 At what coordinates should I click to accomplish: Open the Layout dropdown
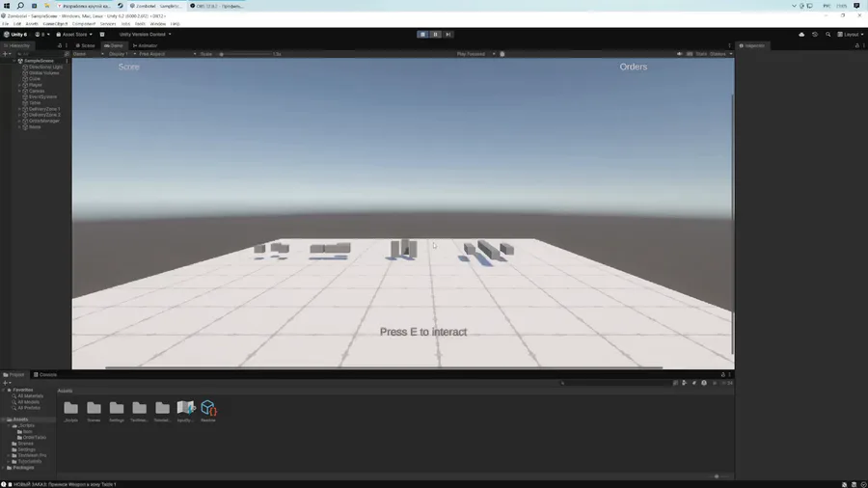[851, 35]
